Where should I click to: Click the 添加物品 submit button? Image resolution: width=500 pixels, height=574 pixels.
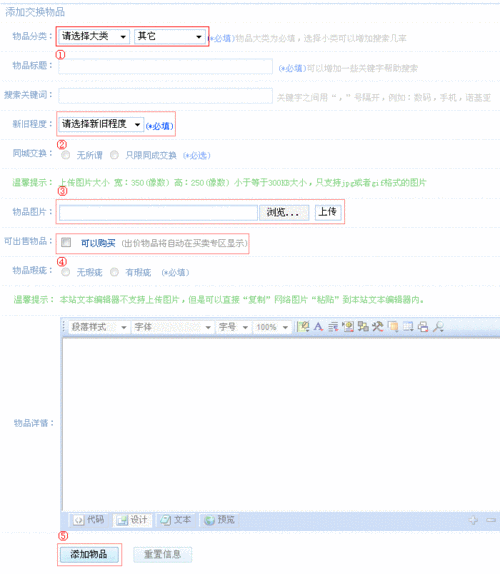click(x=89, y=554)
